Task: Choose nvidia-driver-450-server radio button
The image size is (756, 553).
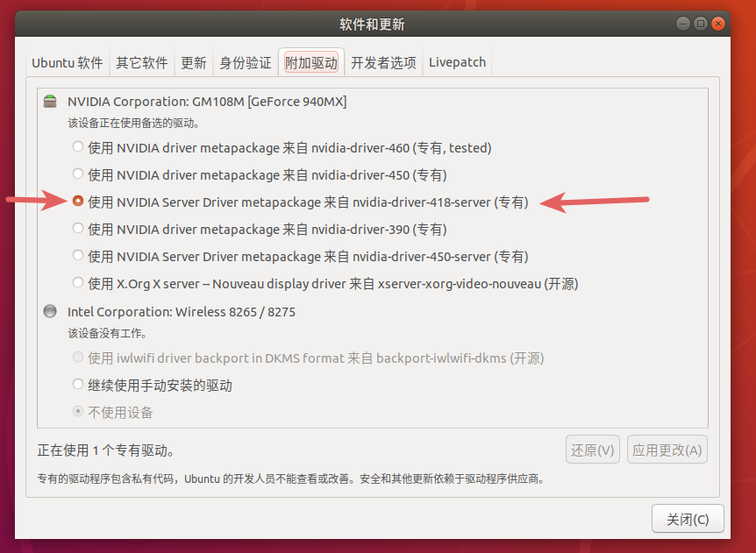Action: [78, 255]
